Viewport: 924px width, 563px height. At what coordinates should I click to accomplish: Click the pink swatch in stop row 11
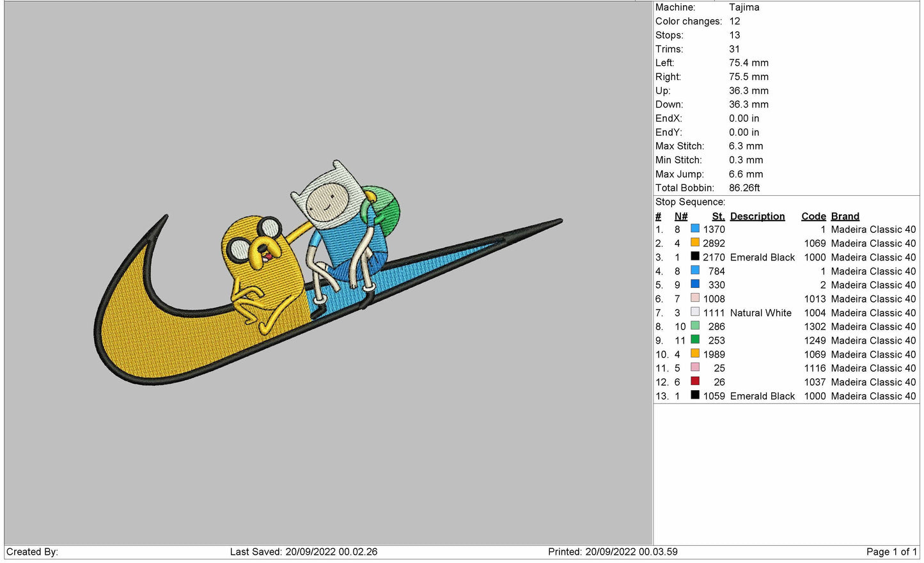coord(694,368)
